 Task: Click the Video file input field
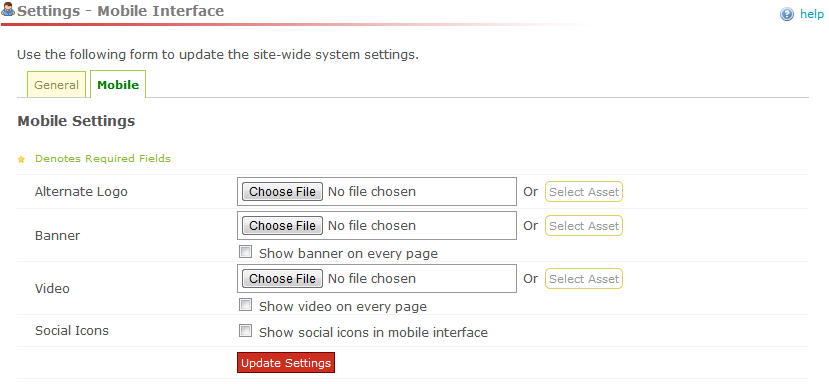pyautogui.click(x=377, y=278)
